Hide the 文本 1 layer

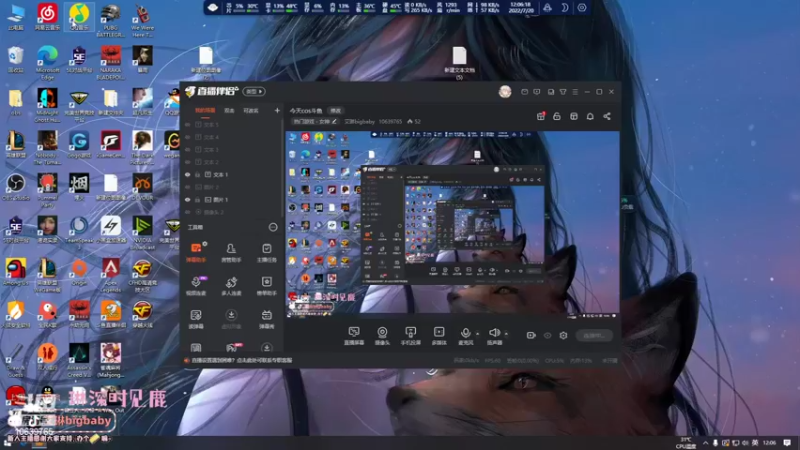pos(187,174)
